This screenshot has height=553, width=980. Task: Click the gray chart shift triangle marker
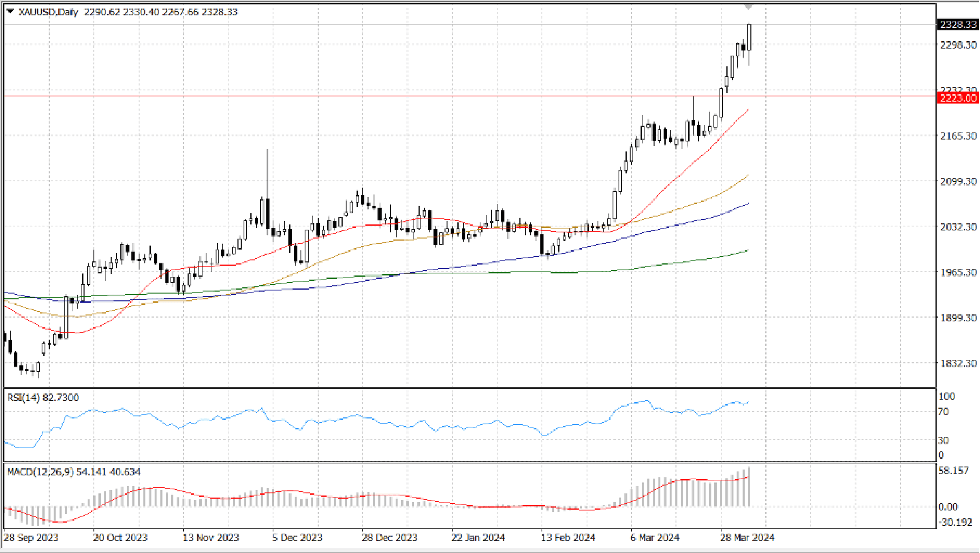click(748, 7)
